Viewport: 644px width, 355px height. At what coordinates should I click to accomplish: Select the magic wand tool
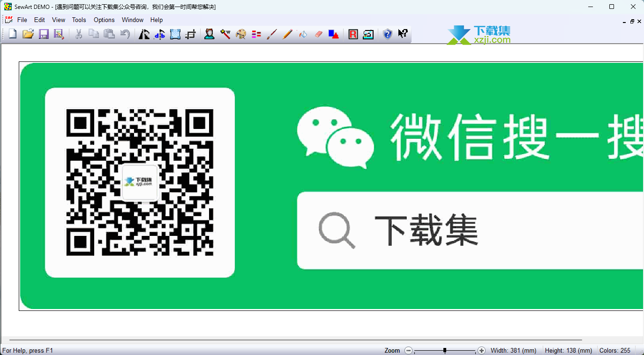point(225,34)
